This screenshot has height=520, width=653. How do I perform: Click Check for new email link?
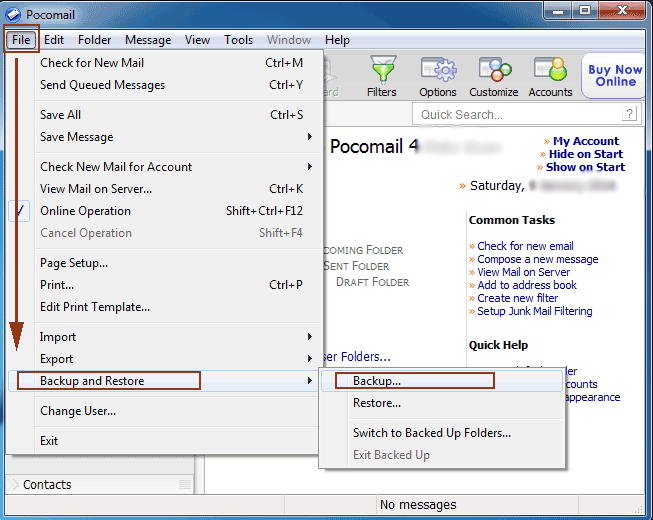coord(525,246)
